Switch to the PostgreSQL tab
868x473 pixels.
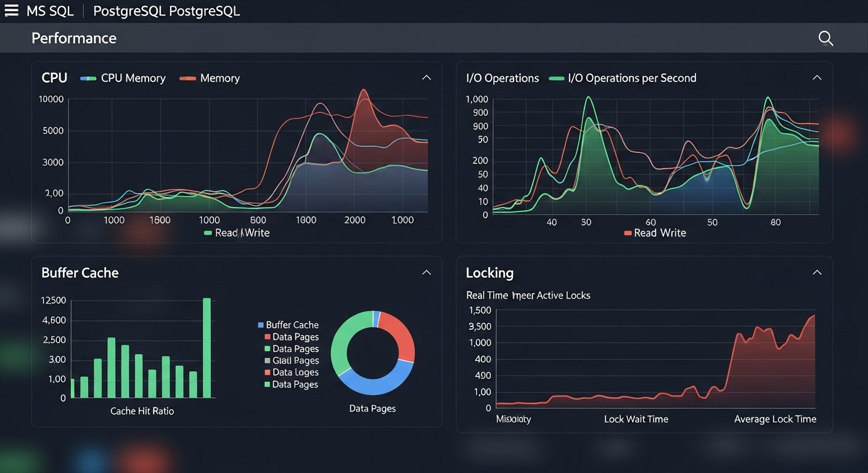(167, 11)
